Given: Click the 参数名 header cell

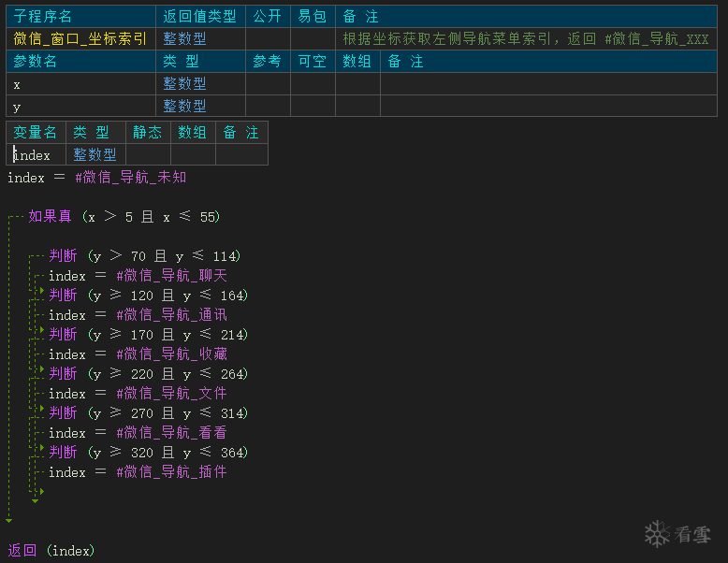Looking at the screenshot, I should 80,62.
